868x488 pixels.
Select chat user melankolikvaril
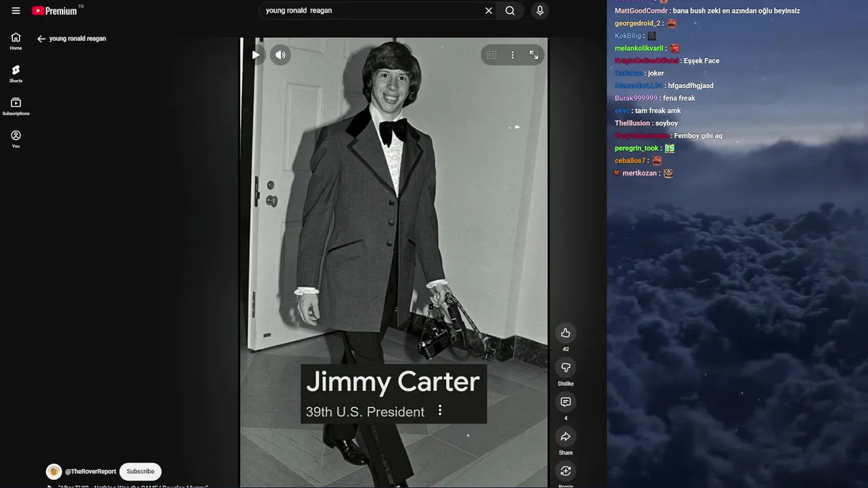click(639, 48)
